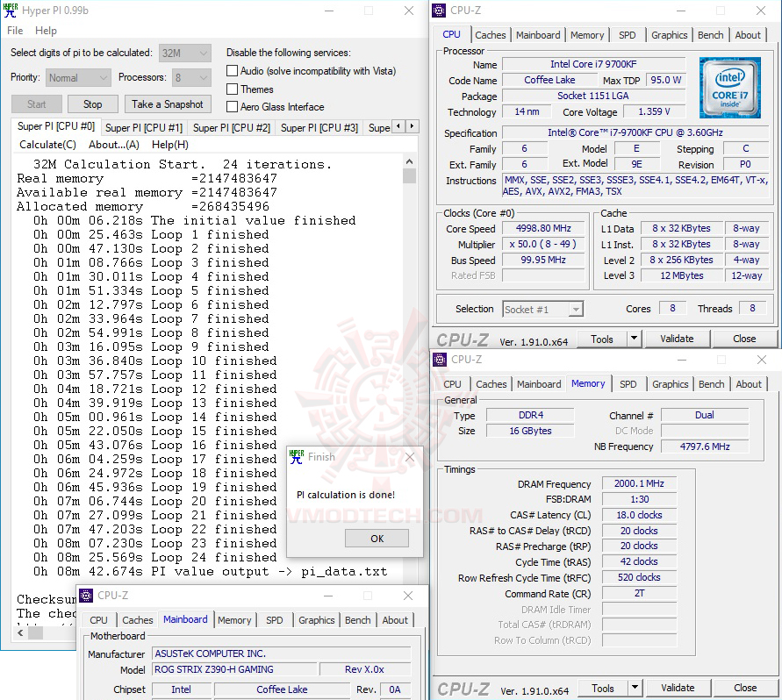The width and height of the screenshot is (782, 700).
Task: Click horizontal scroll left arrow in Hyper PI log
Action: click(20, 632)
